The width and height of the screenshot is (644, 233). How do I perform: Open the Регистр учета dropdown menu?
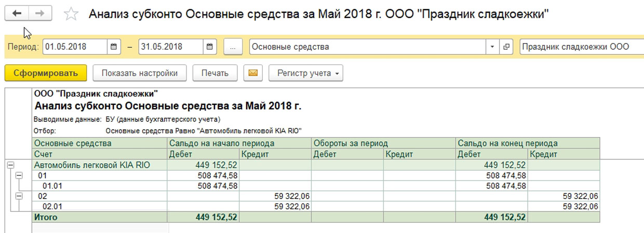tap(306, 73)
